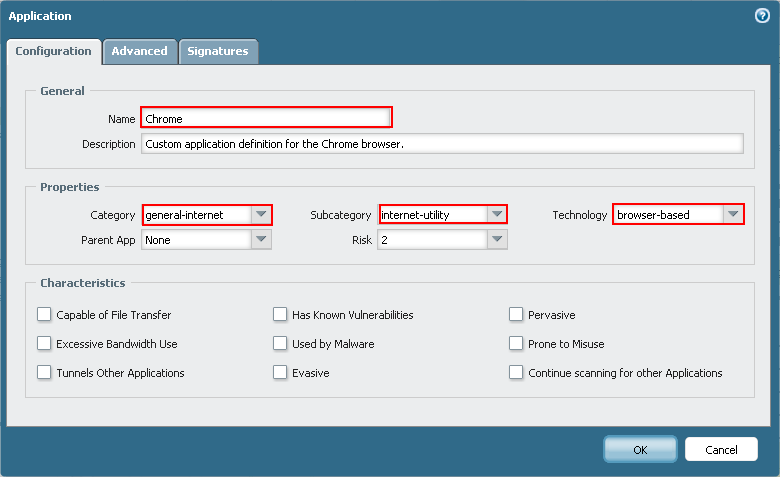Click the Name input field
The width and height of the screenshot is (780, 477).
pyautogui.click(x=265, y=118)
